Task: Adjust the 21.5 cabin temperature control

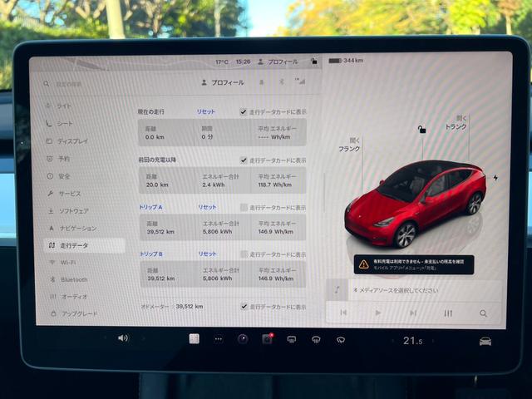Action: click(x=412, y=340)
